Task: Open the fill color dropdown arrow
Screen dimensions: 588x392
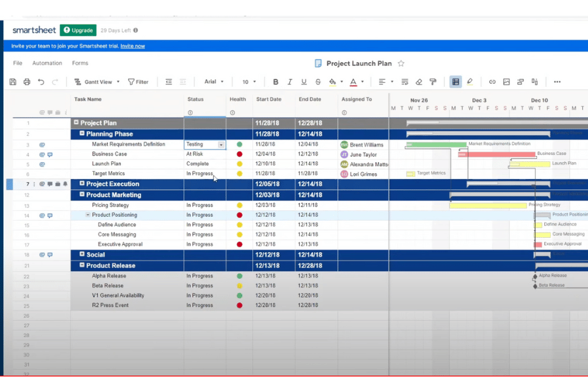Action: [342, 82]
